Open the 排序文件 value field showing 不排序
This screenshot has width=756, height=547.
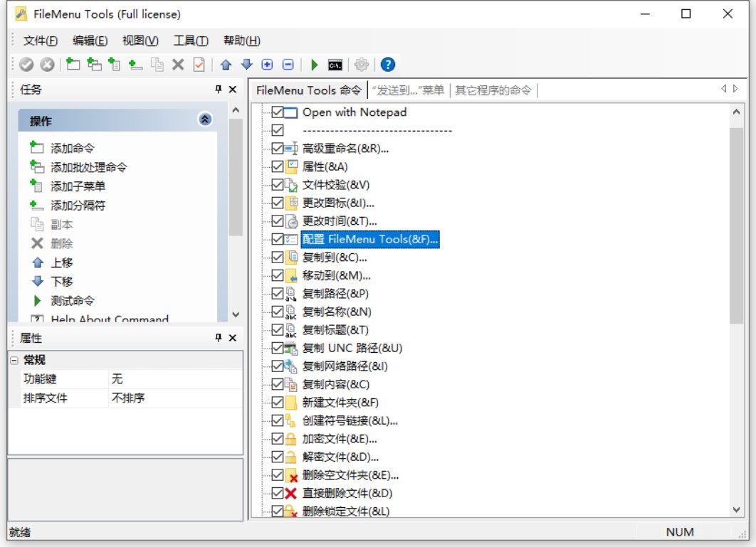click(176, 398)
